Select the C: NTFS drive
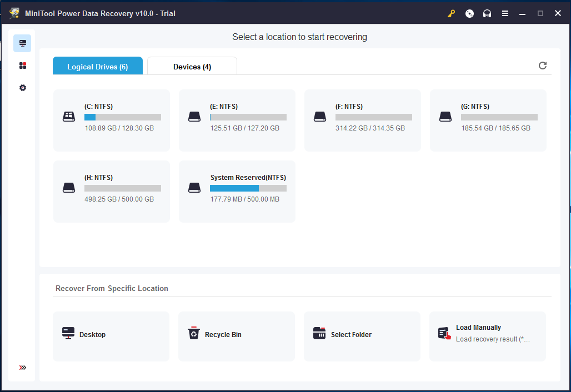 point(111,120)
